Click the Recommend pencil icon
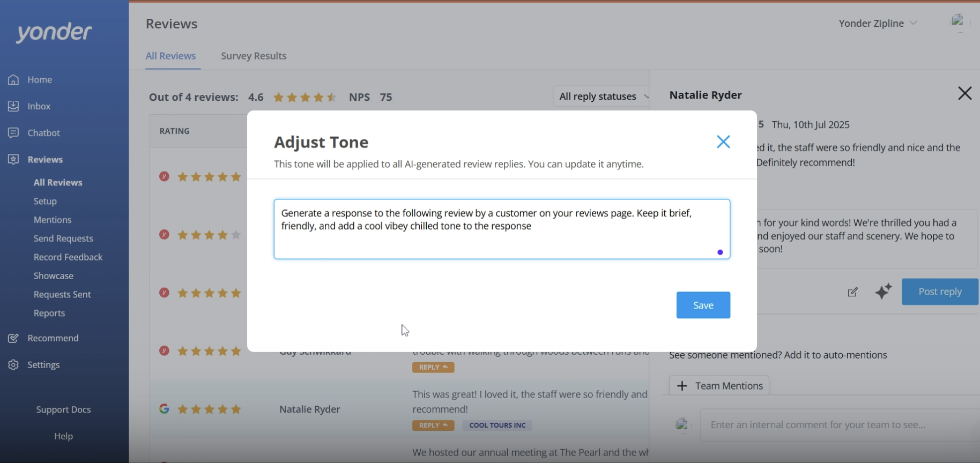980x463 pixels. [x=13, y=338]
